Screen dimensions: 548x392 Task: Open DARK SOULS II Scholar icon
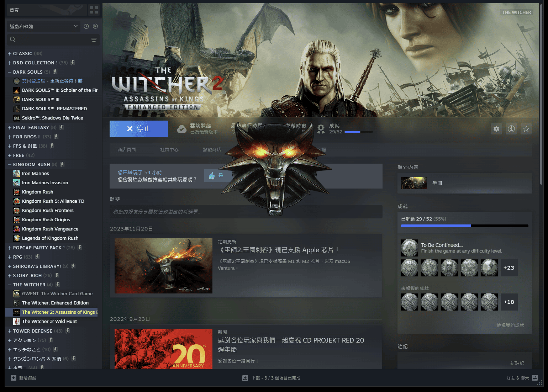point(17,90)
